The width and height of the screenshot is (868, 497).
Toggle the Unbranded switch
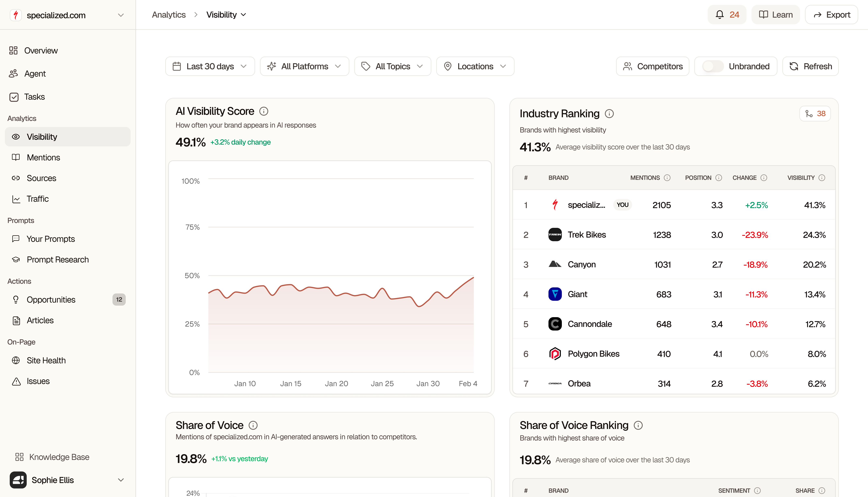[713, 66]
